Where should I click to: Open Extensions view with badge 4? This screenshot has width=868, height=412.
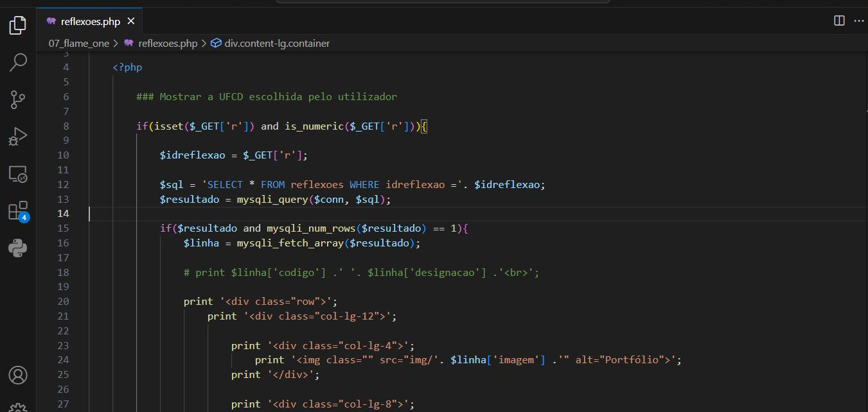(18, 211)
